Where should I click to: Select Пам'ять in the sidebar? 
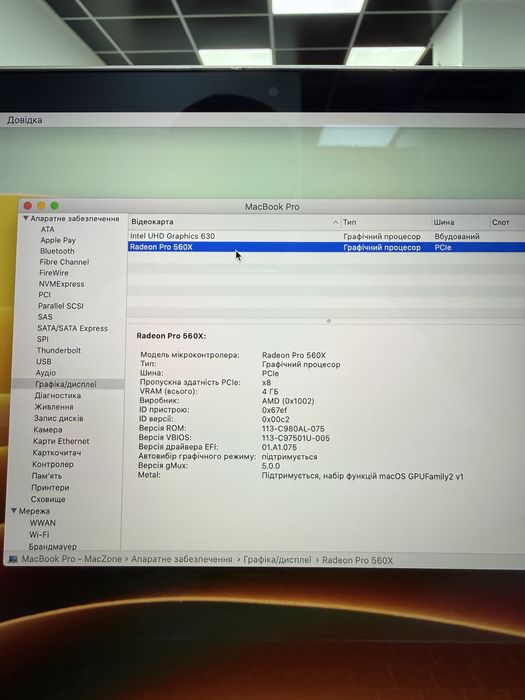[x=47, y=476]
